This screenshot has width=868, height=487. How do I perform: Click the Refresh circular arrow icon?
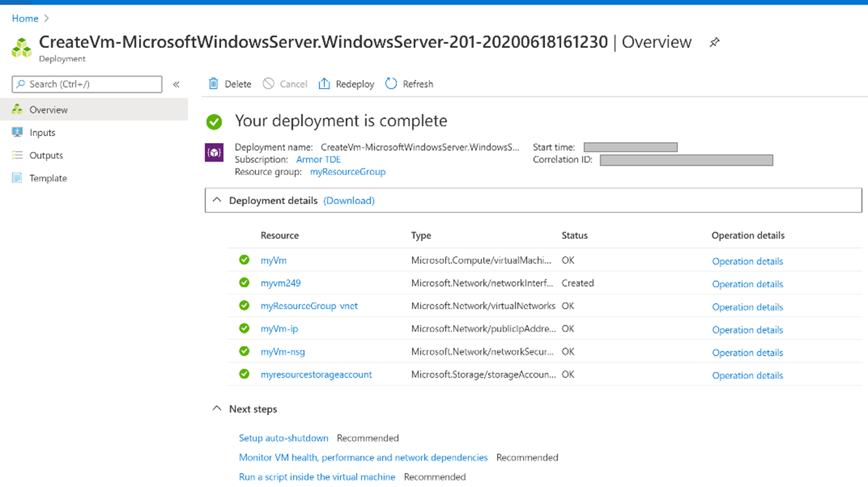click(x=391, y=83)
